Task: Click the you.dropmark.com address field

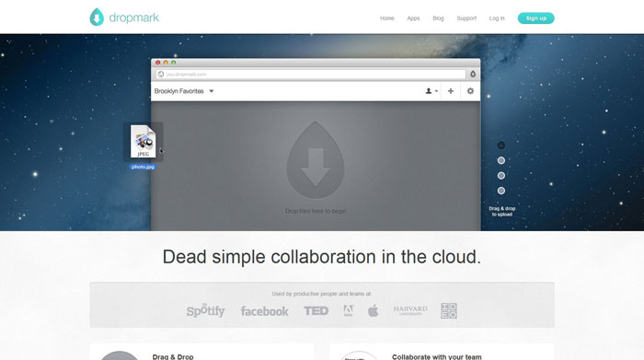Action: [311, 75]
